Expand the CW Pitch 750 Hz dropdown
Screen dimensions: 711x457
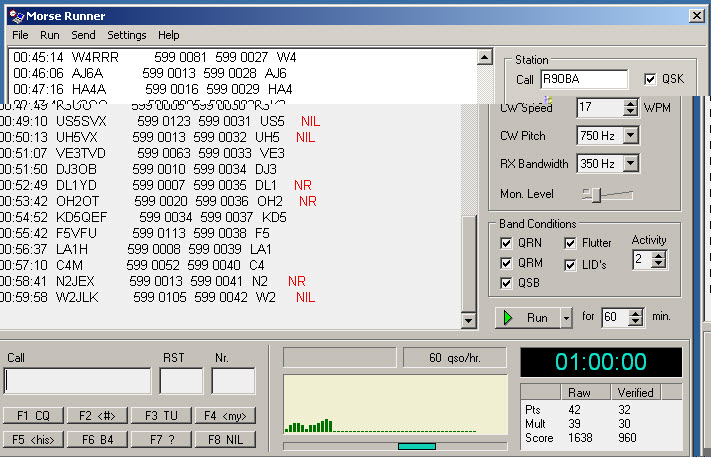(x=631, y=135)
